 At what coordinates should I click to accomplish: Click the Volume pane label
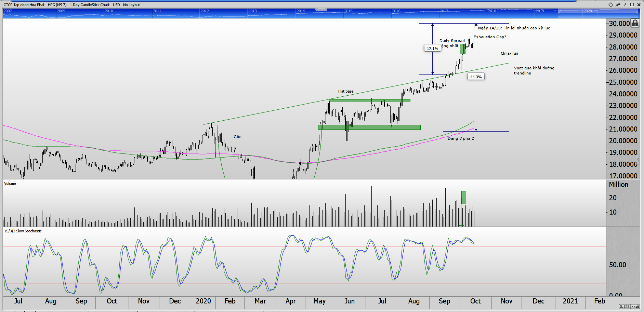click(x=10, y=184)
